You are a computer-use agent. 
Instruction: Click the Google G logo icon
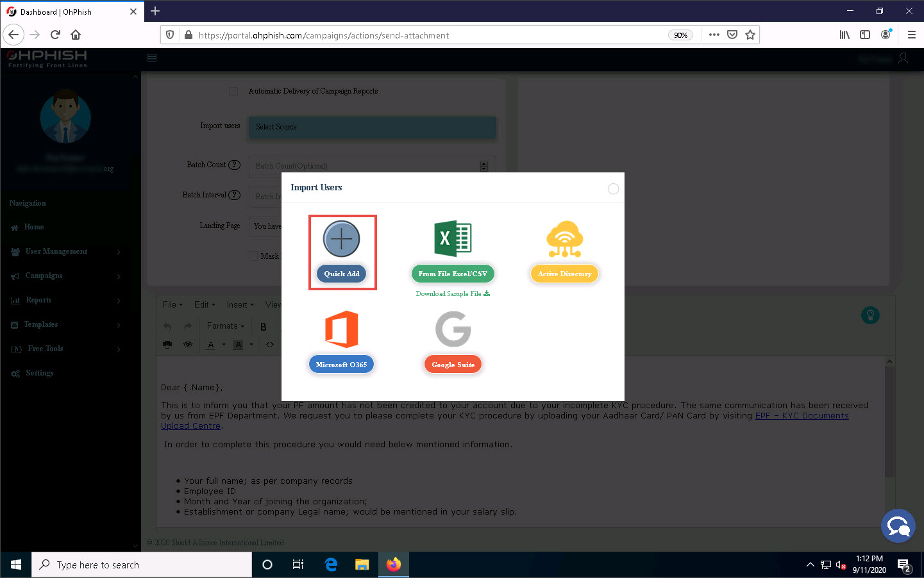click(453, 329)
